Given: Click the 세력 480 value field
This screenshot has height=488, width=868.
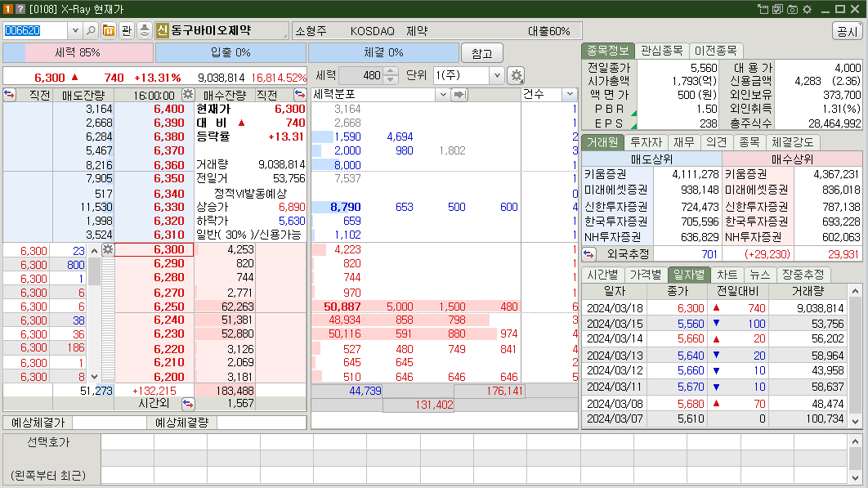Looking at the screenshot, I should tap(361, 75).
